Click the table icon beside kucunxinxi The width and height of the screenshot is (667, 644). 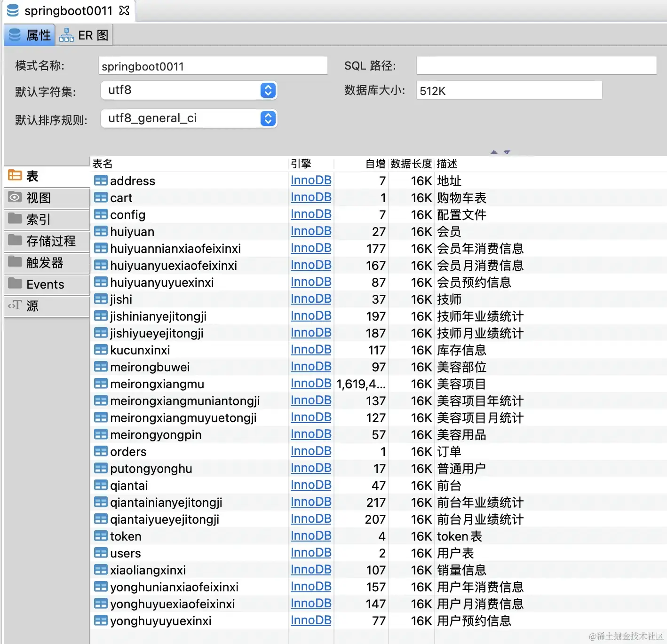[101, 350]
